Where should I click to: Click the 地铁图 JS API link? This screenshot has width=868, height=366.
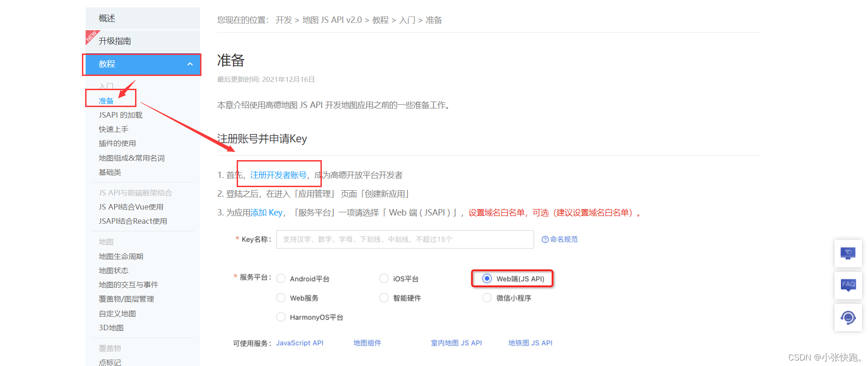click(530, 343)
